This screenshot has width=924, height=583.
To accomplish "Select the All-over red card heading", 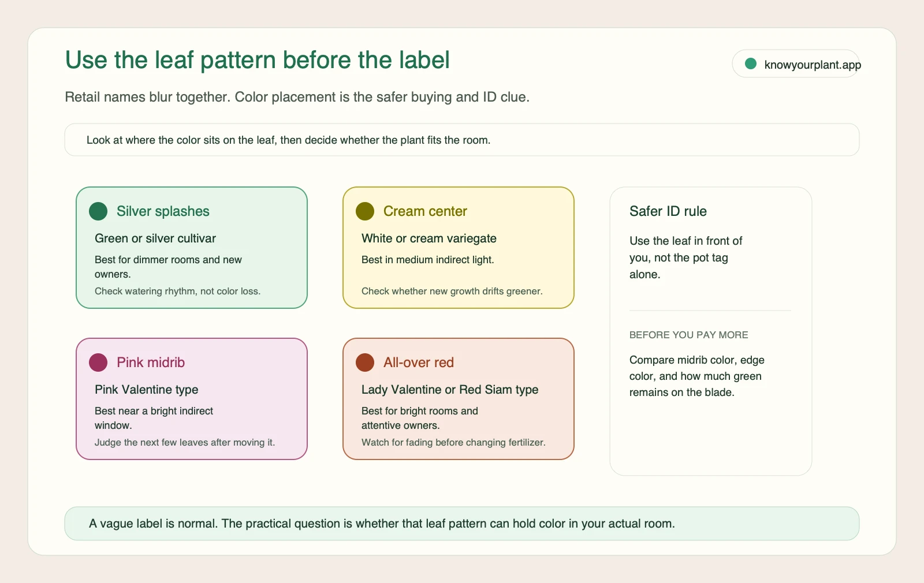I will (419, 362).
